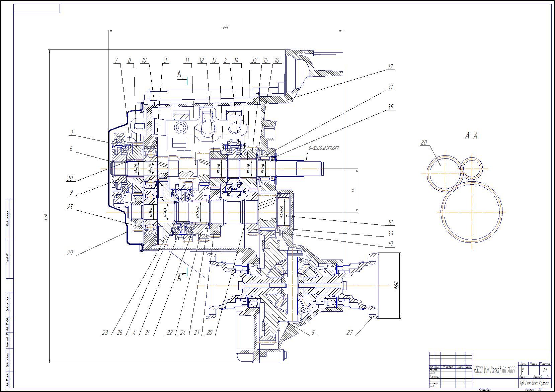This screenshot has width=555, height=392.
Task: Select the A-A section view heading
Action: pos(471,135)
